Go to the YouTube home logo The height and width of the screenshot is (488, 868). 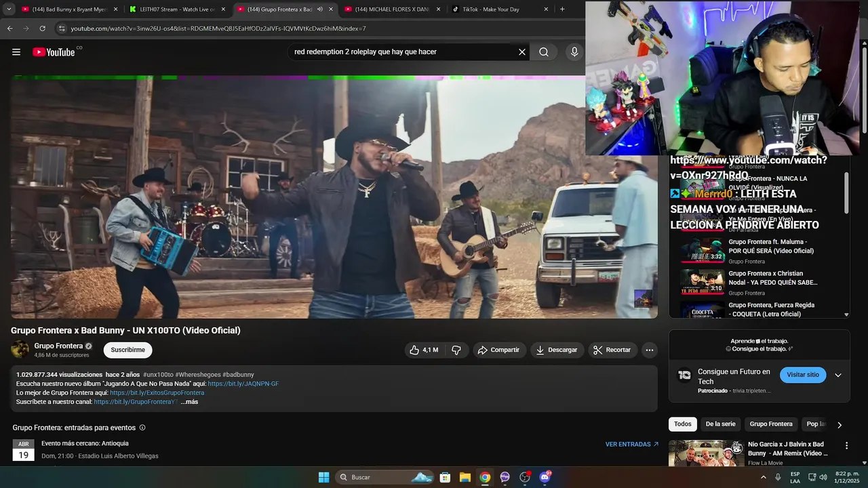(x=54, y=52)
